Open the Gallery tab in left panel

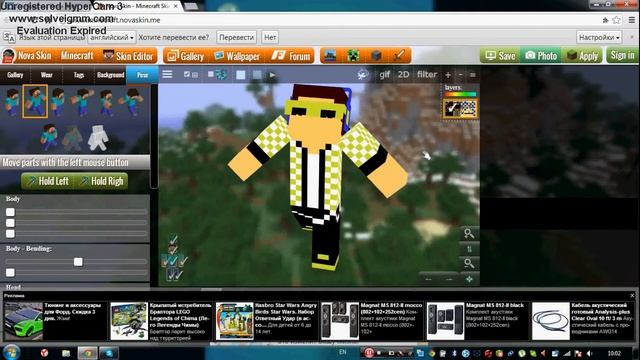pos(15,75)
